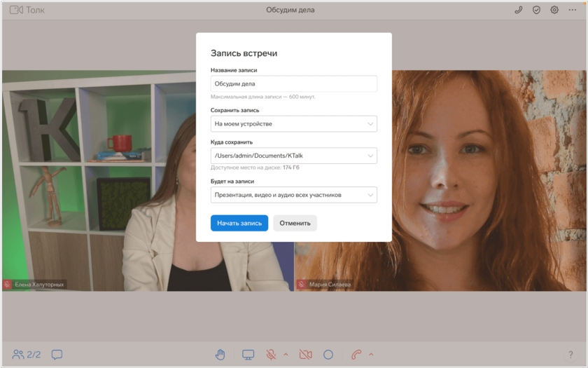The height and width of the screenshot is (368, 588).
Task: Click the 'Куда сохранить' label
Action: click(232, 142)
